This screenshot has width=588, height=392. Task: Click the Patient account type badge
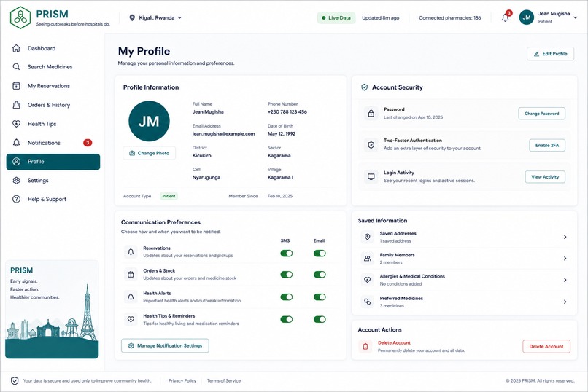(x=169, y=196)
